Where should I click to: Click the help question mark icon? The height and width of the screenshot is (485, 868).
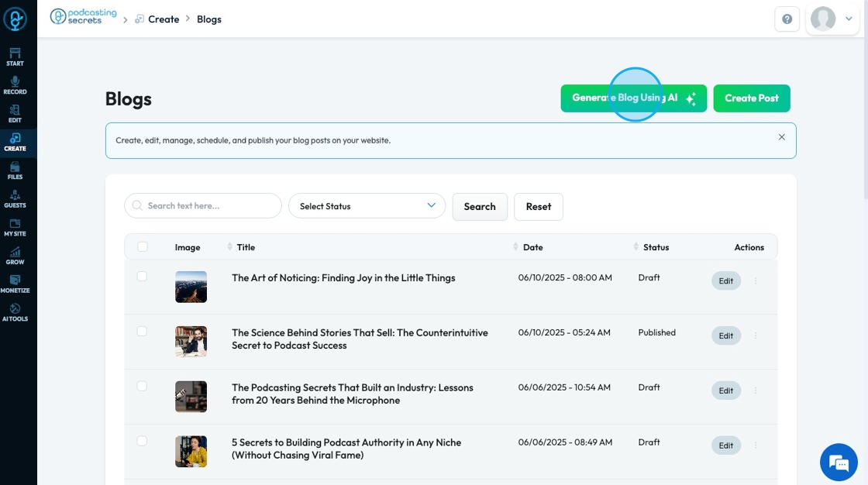click(x=787, y=19)
